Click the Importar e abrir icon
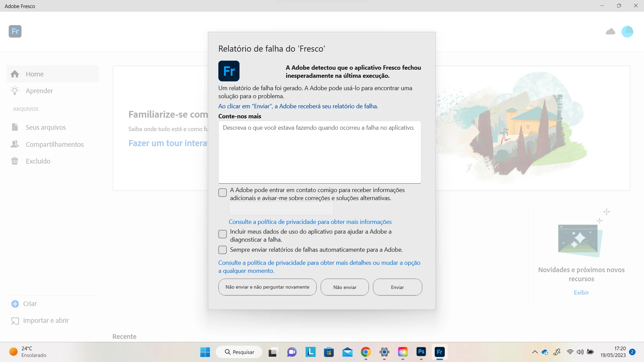The height and width of the screenshot is (362, 644). 15,321
